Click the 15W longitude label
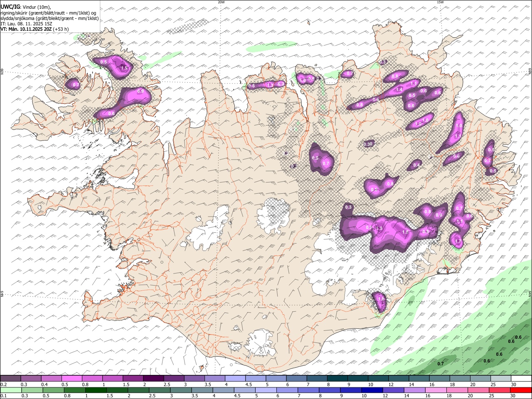 click(x=440, y=2)
